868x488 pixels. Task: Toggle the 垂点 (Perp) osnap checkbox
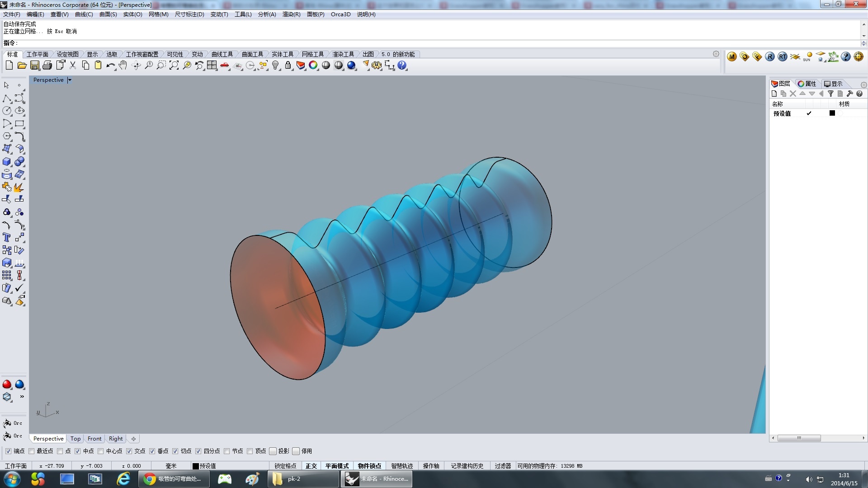coord(152,451)
